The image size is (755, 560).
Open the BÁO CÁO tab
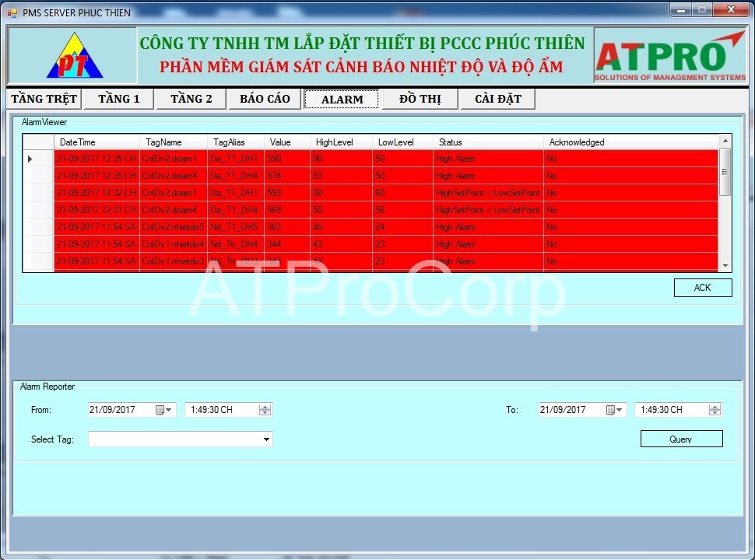coord(265,99)
